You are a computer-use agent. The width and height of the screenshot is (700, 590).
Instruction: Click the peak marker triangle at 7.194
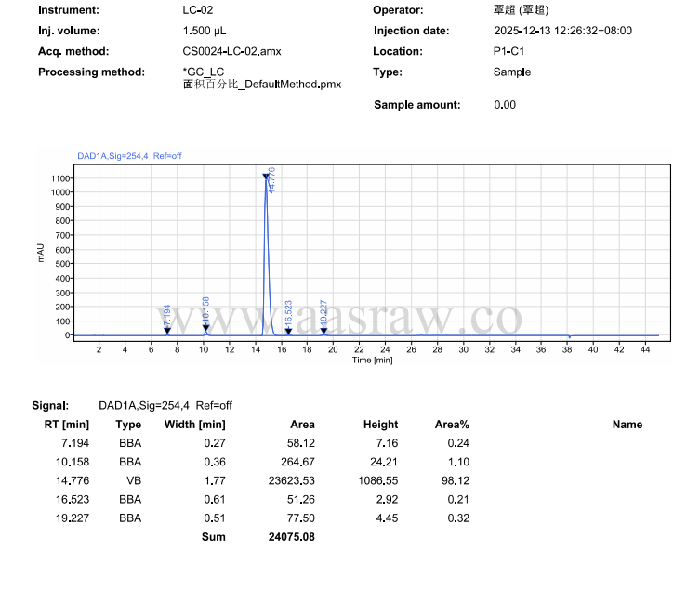[x=167, y=331]
